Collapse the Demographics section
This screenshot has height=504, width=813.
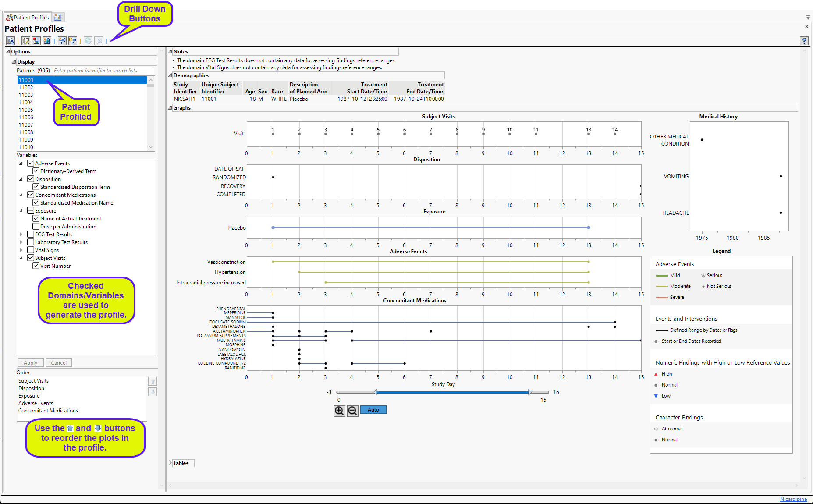pyautogui.click(x=170, y=75)
